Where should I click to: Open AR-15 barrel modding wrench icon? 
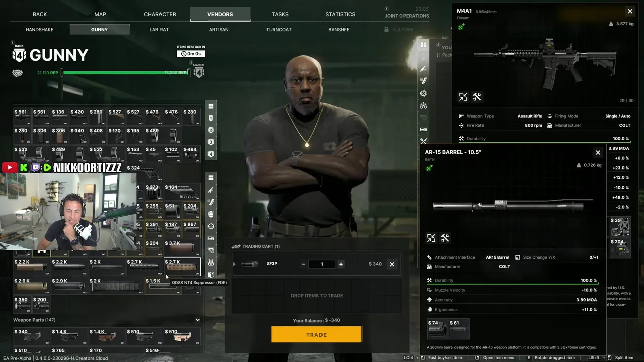[x=445, y=238]
